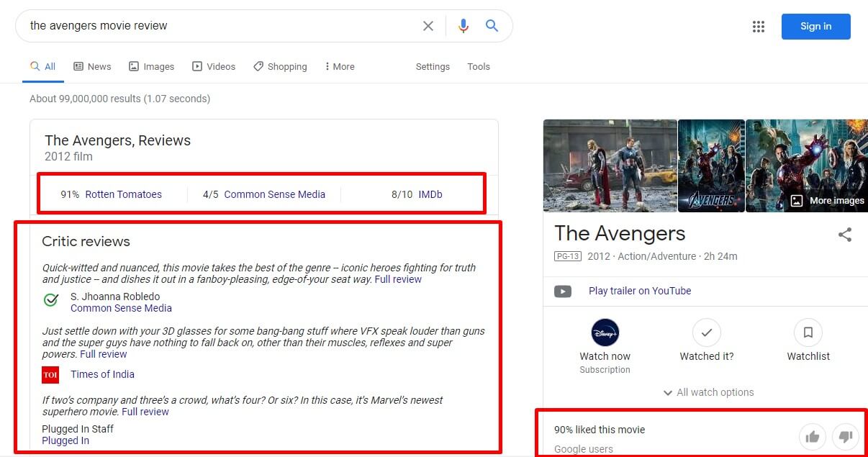The width and height of the screenshot is (868, 457).
Task: Click the voice search microphone icon
Action: point(463,26)
